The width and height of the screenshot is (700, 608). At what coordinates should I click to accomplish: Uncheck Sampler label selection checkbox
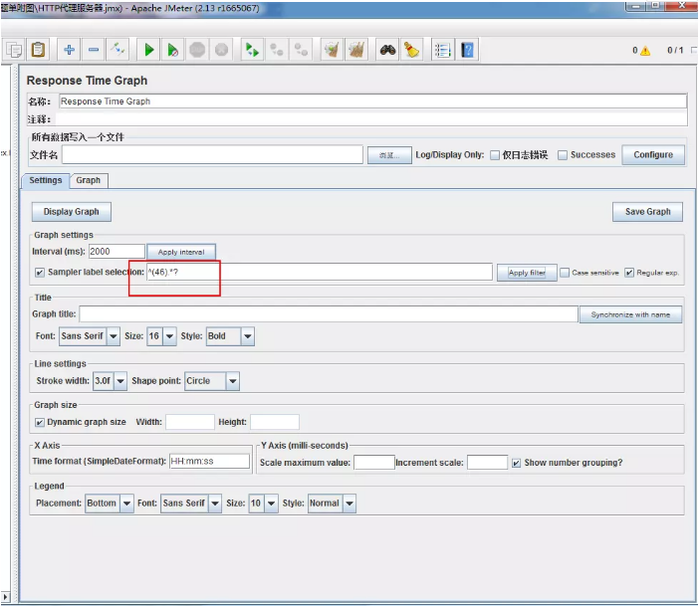click(40, 272)
